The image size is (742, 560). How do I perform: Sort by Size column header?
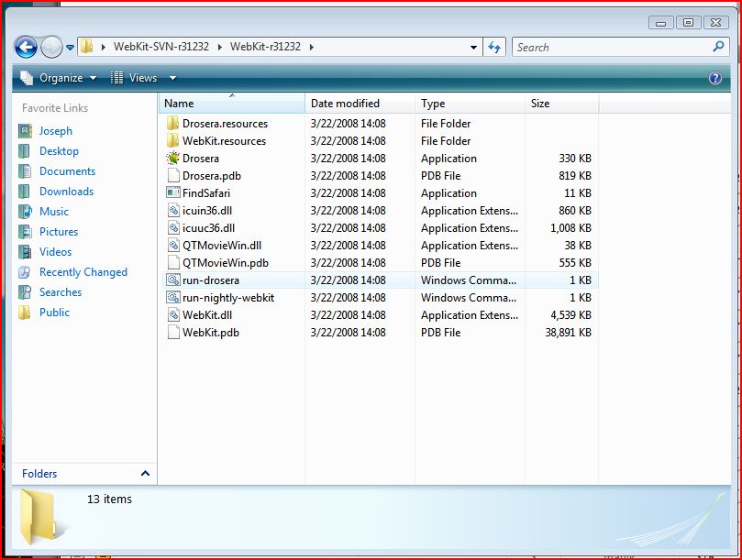561,103
